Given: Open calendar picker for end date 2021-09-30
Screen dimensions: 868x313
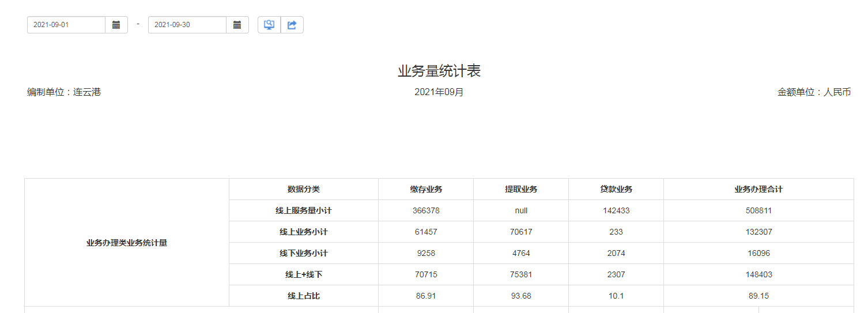Looking at the screenshot, I should (x=237, y=25).
